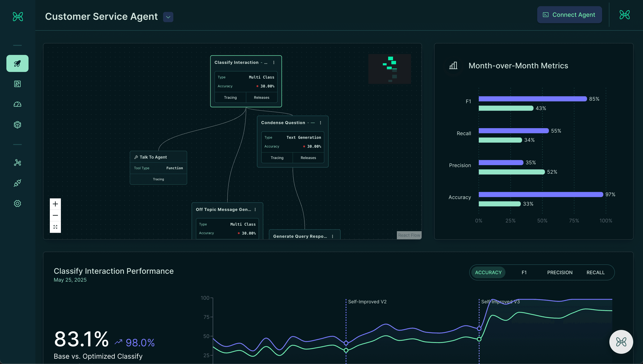Open the circuit board icon in the sidebar
This screenshot has width=643, height=364.
point(17,84)
